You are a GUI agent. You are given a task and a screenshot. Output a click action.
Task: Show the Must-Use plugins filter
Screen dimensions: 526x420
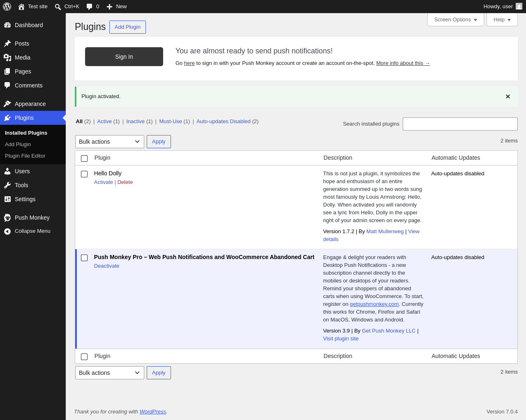click(171, 122)
